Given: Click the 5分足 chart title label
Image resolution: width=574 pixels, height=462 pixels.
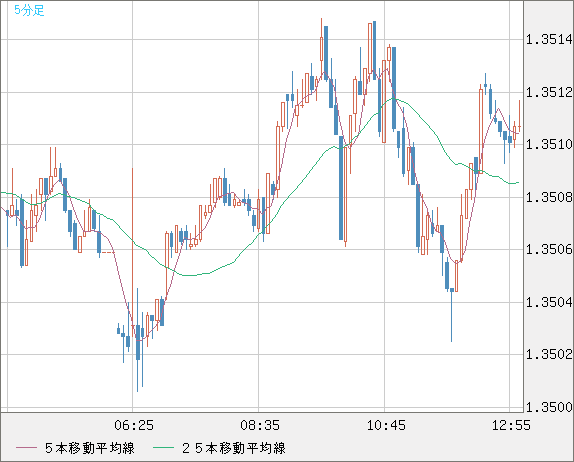Looking at the screenshot, I should [29, 10].
